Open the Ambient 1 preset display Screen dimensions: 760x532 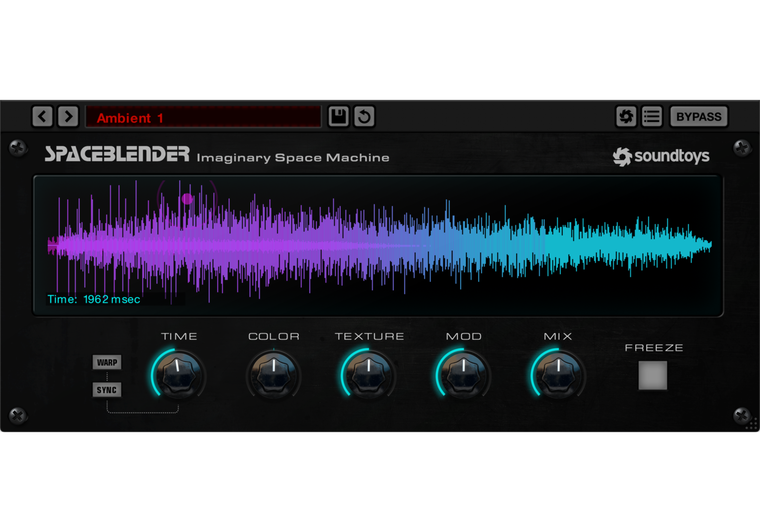click(203, 117)
